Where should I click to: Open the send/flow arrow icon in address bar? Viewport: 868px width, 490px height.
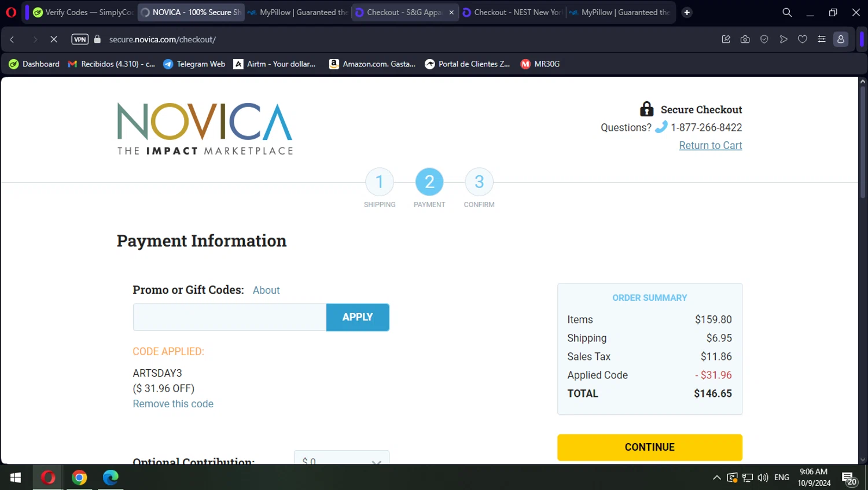tap(784, 39)
